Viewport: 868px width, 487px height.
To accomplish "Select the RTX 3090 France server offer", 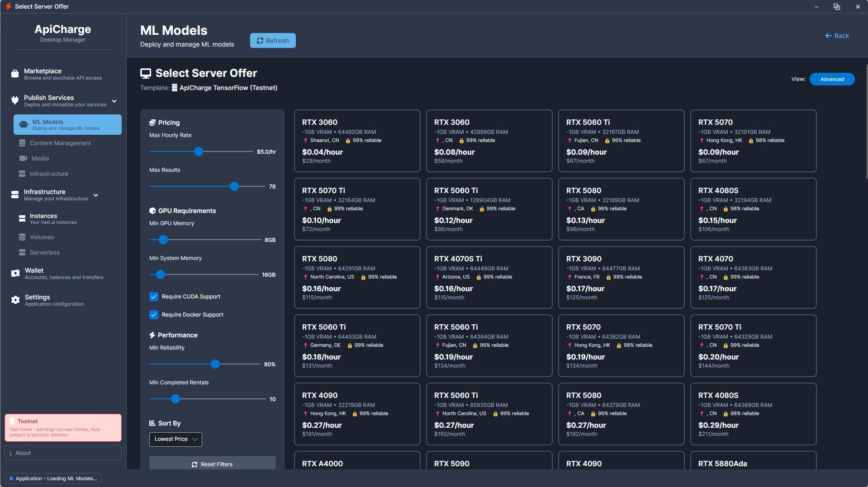I will click(x=621, y=277).
